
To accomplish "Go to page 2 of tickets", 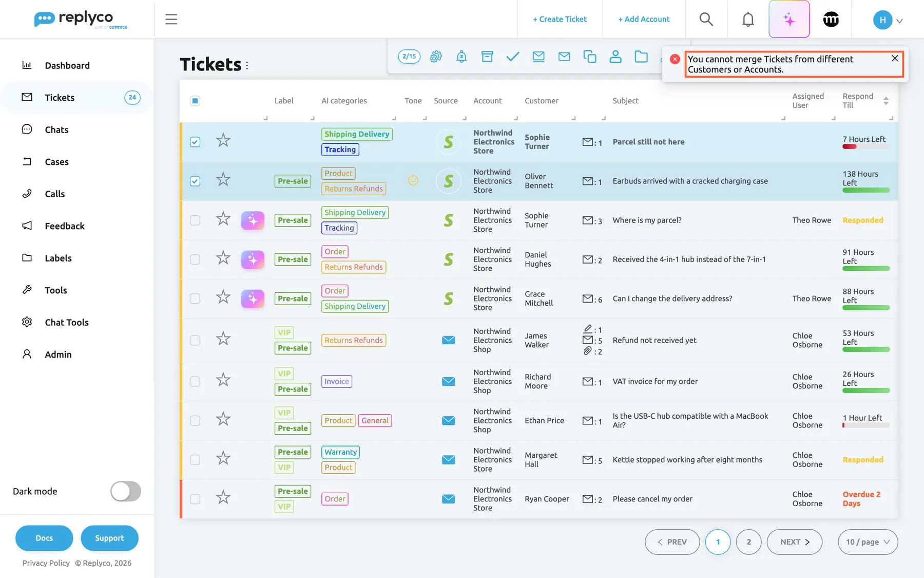I will [x=748, y=542].
